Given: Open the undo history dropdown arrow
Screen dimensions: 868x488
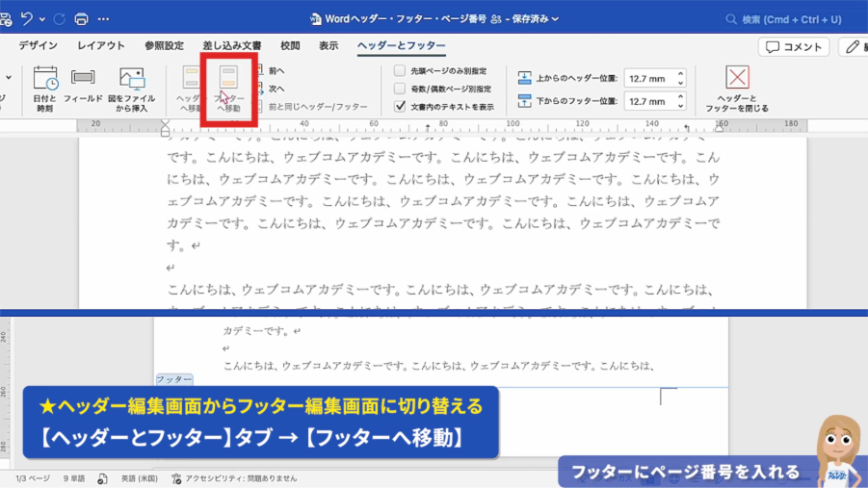Looking at the screenshot, I should (x=42, y=19).
